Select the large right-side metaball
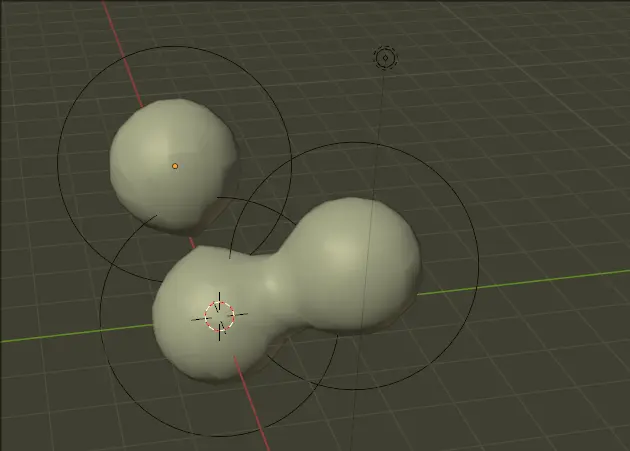Viewport: 630px width, 451px height. pos(360,260)
